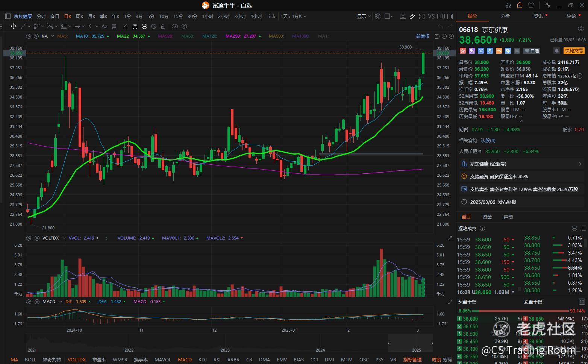Maximize the MACD pane
Viewport: 588px width, 364px height.
pyautogui.click(x=450, y=302)
